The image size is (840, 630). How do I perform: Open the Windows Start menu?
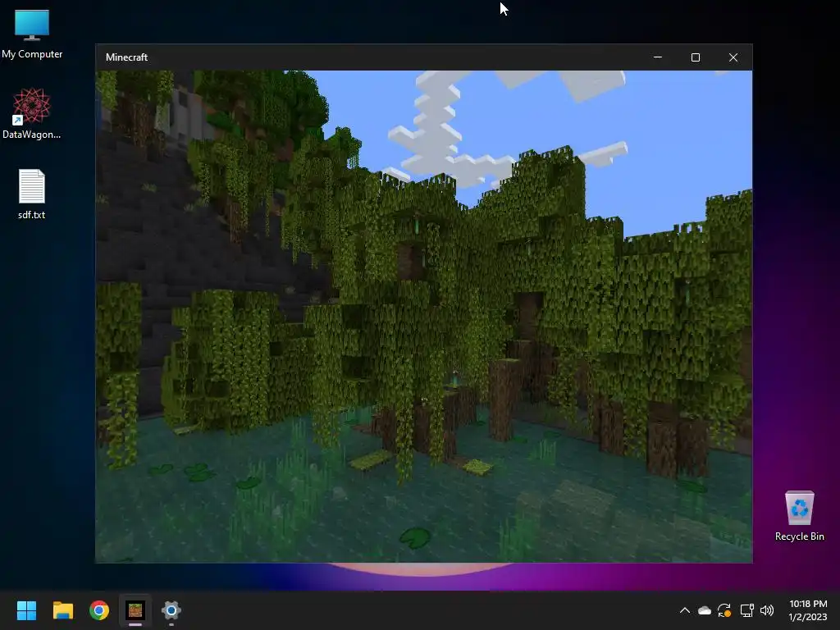(26, 610)
